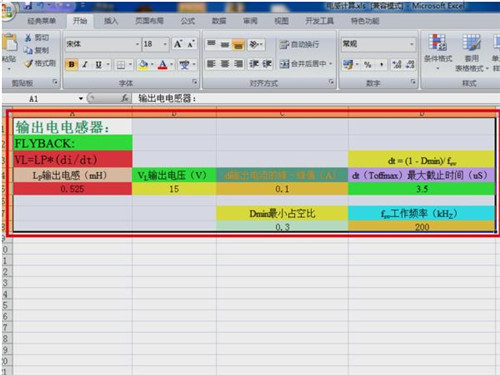Apply accounting number format icon
The image size is (500, 375).
click(348, 64)
